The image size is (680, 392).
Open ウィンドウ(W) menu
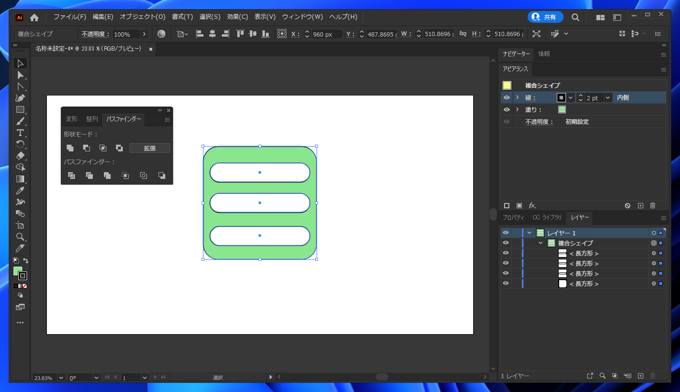tap(302, 17)
